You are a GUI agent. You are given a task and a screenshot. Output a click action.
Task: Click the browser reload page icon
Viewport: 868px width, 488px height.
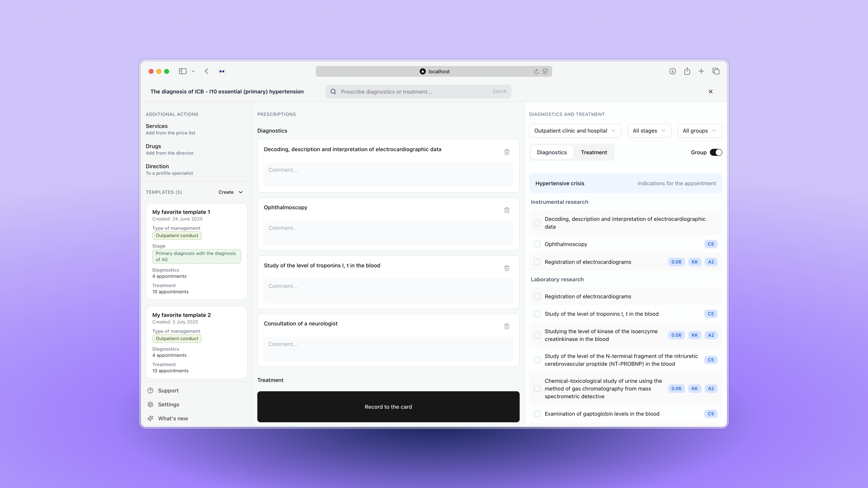(x=536, y=71)
